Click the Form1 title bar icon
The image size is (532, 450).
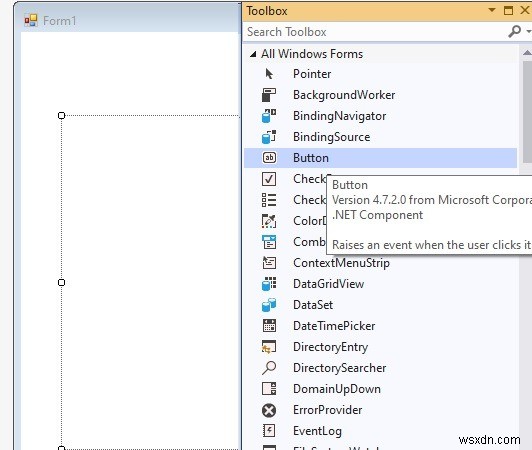click(x=31, y=20)
